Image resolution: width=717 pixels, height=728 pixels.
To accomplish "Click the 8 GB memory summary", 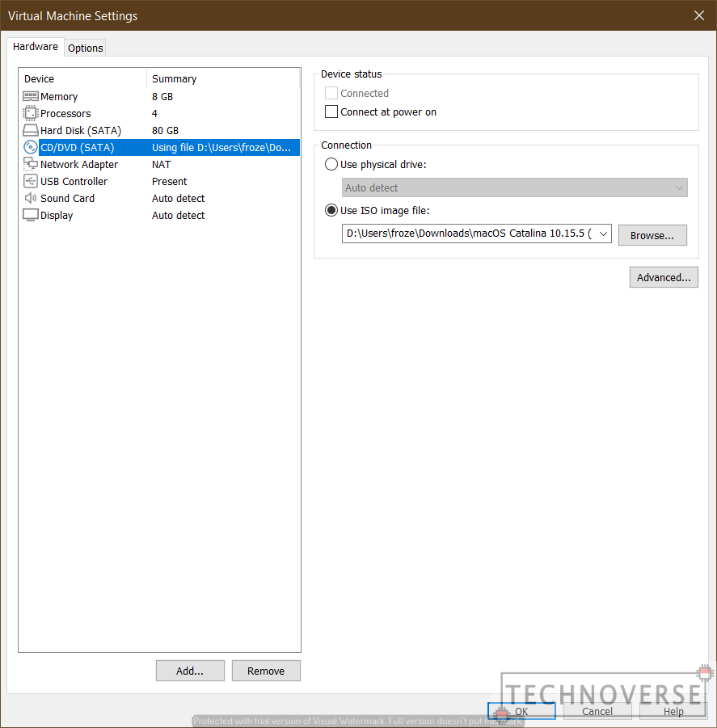I will pyautogui.click(x=162, y=97).
